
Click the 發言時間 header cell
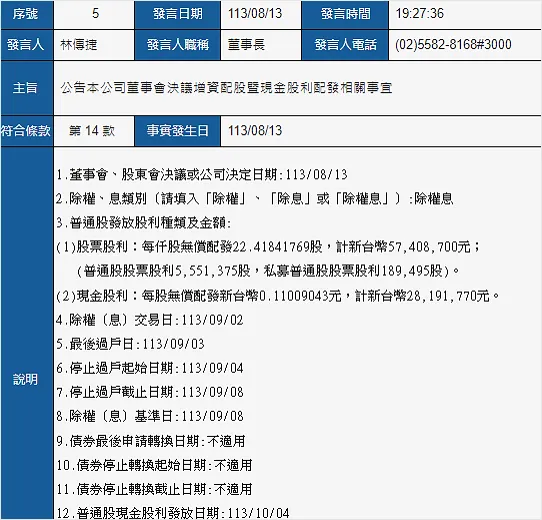pos(345,15)
